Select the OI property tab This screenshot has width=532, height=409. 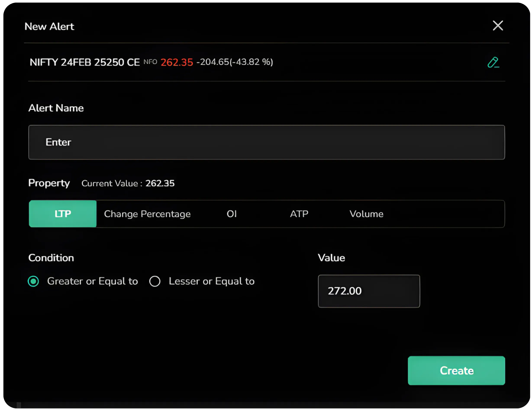coord(231,214)
